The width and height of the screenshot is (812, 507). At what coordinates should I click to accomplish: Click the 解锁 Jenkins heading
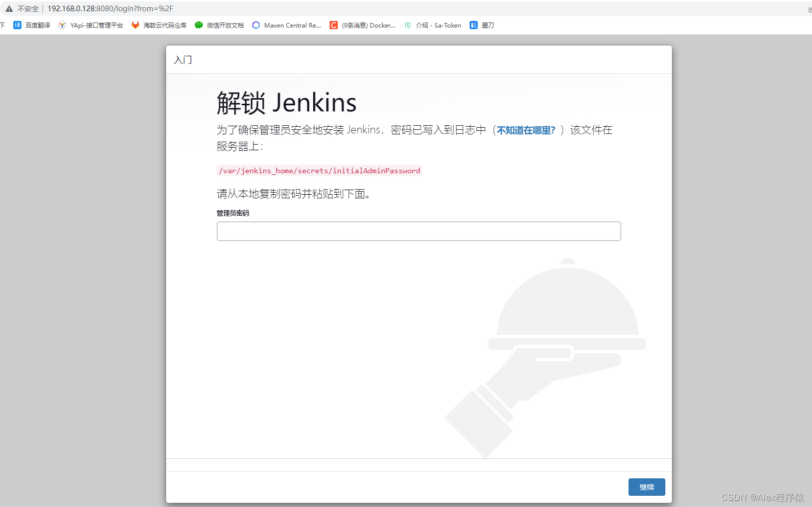click(x=286, y=102)
